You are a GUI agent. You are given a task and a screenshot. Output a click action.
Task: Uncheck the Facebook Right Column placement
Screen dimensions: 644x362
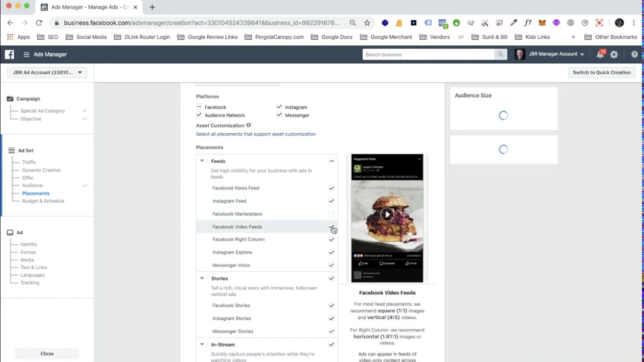[x=331, y=239]
